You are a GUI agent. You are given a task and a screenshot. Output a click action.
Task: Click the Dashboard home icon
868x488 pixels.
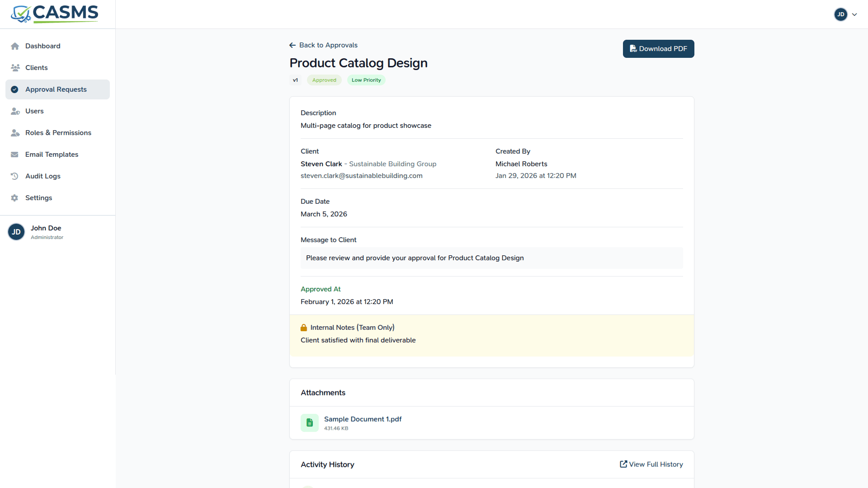tap(15, 46)
